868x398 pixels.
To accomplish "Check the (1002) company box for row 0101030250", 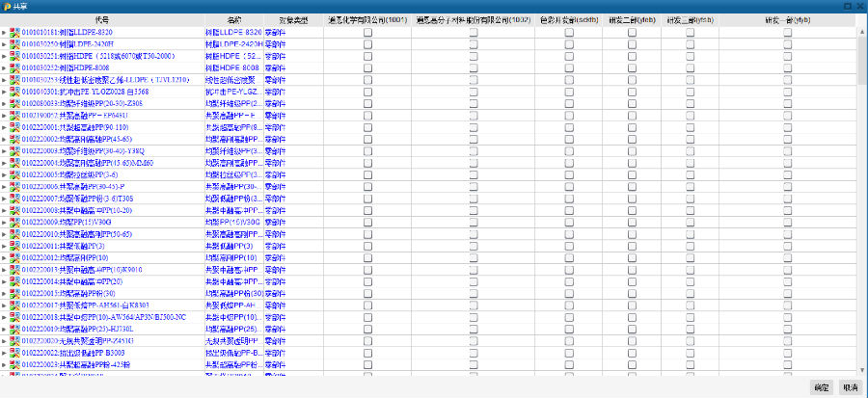I will click(x=474, y=44).
